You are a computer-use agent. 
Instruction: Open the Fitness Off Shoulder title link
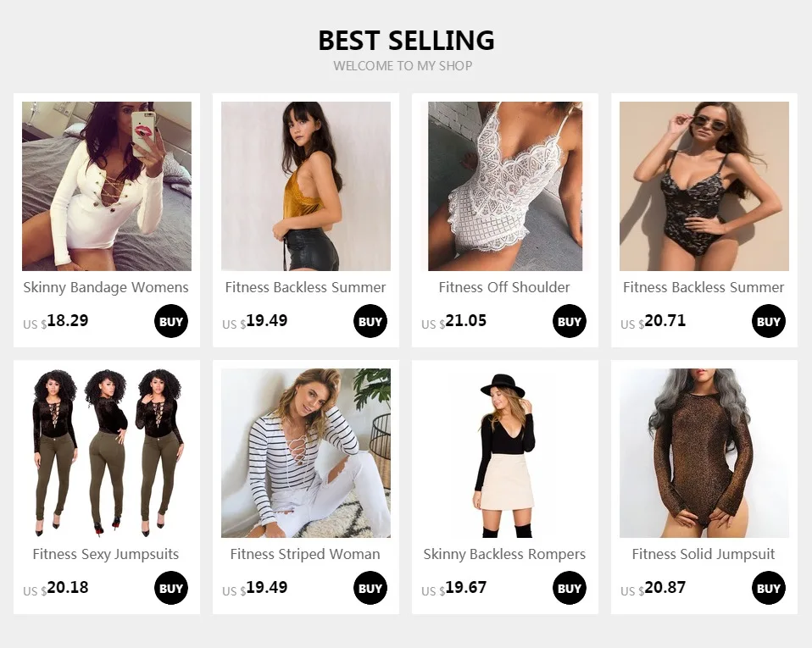504,288
